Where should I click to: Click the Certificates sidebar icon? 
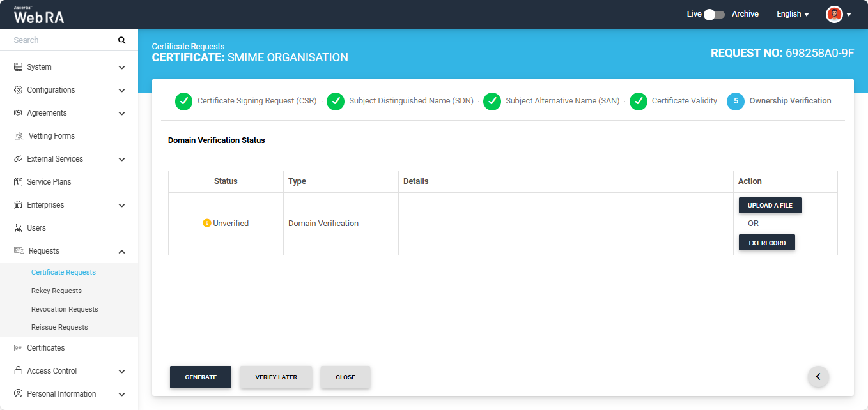(19, 348)
